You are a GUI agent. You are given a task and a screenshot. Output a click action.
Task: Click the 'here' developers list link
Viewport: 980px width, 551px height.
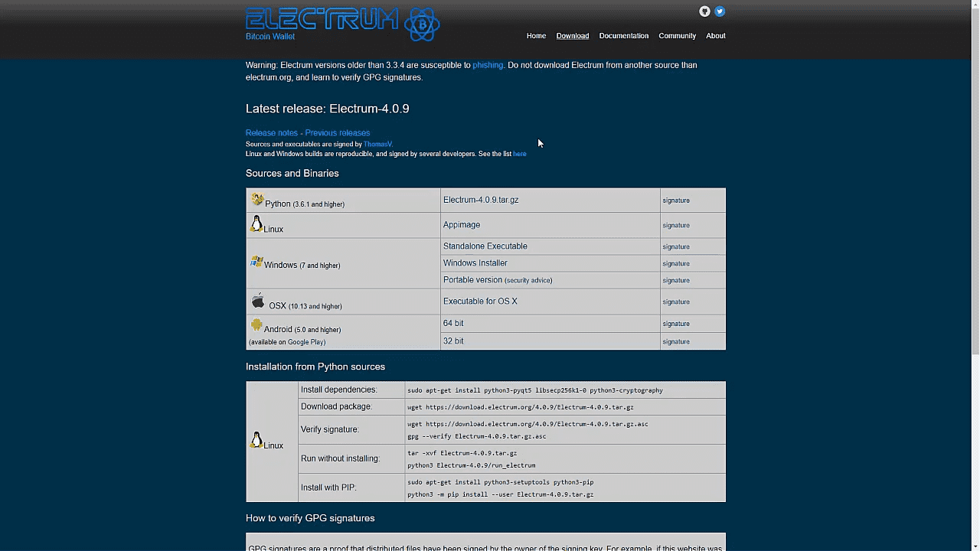(520, 154)
